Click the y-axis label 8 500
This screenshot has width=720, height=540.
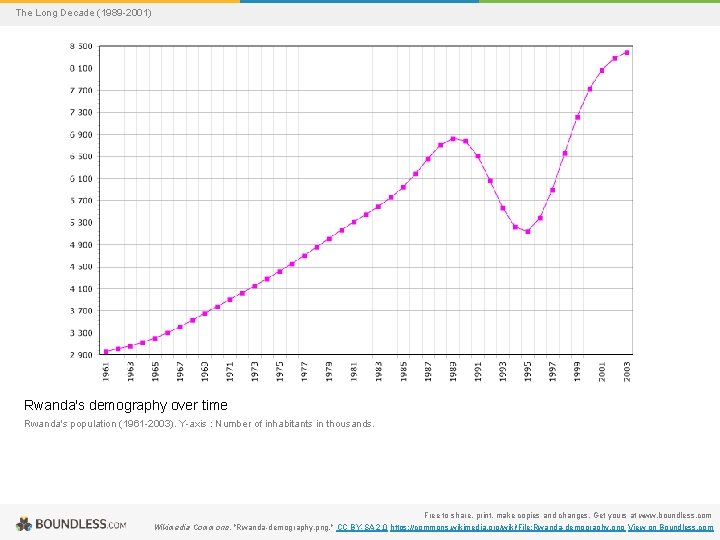pos(81,46)
